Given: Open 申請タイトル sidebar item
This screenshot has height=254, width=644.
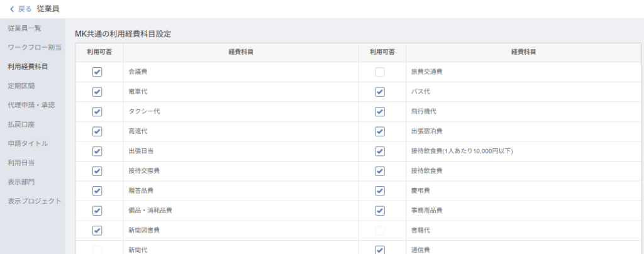Looking at the screenshot, I should pyautogui.click(x=28, y=143).
